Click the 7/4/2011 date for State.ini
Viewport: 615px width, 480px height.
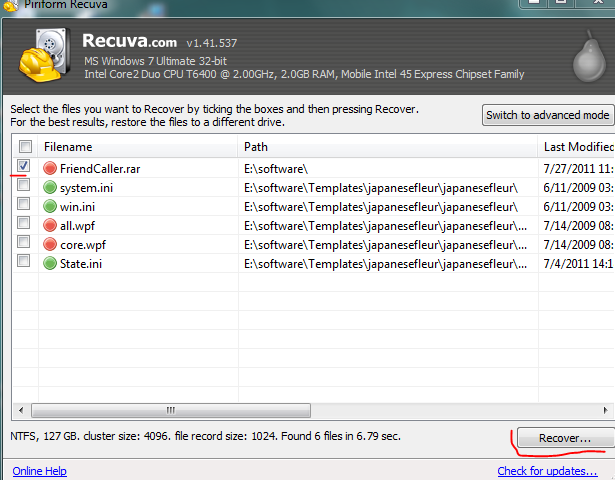tap(579, 264)
